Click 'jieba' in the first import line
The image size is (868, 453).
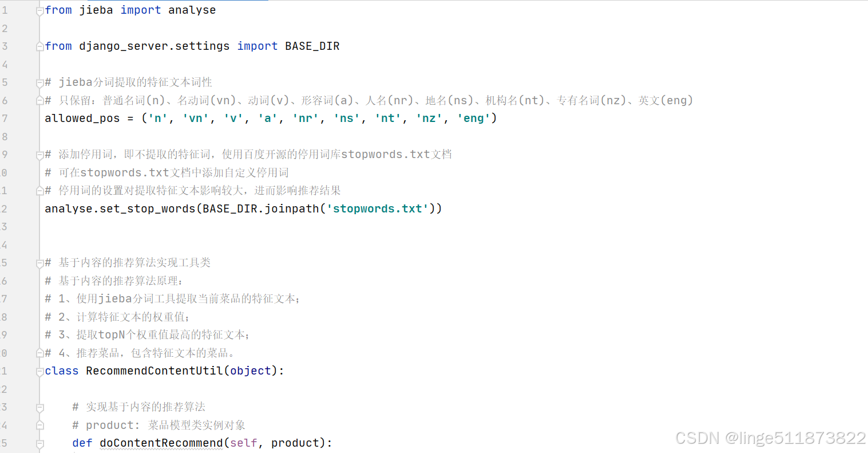96,10
